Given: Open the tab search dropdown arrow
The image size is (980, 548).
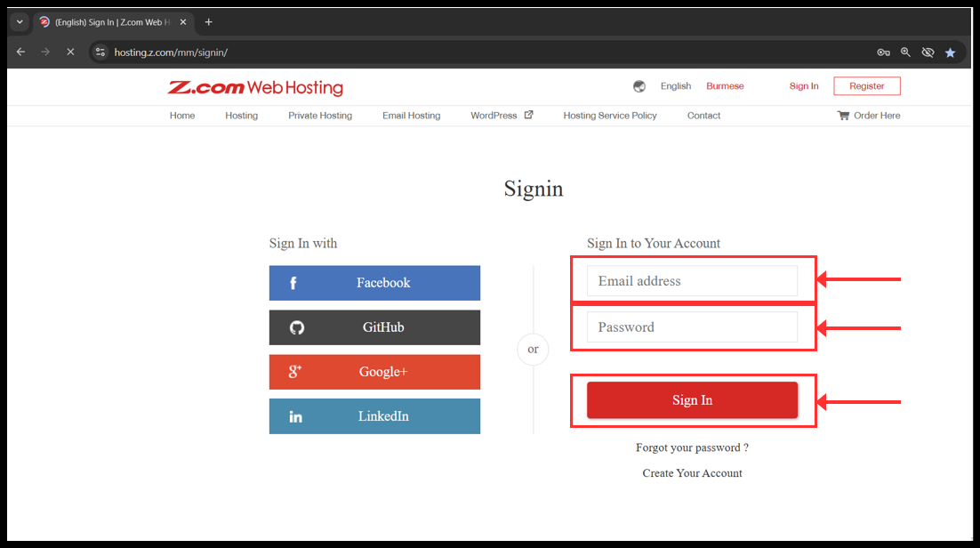Looking at the screenshot, I should point(20,22).
